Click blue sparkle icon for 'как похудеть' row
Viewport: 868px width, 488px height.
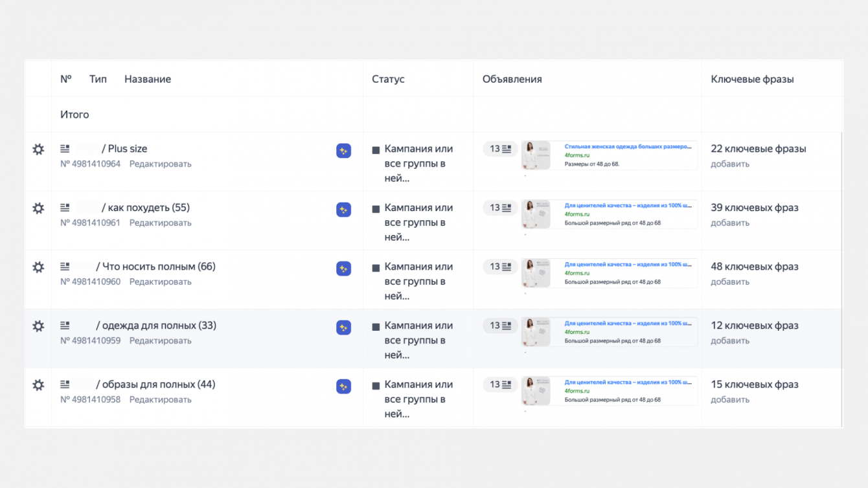(343, 210)
